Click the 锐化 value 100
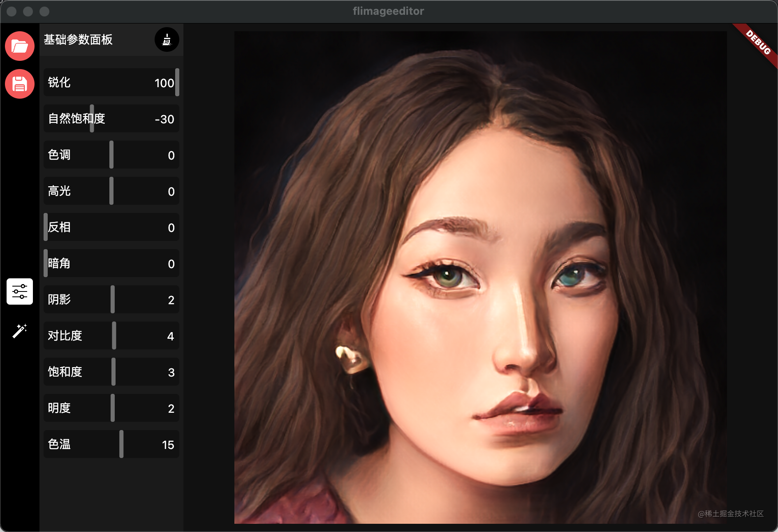778x532 pixels. coord(164,83)
